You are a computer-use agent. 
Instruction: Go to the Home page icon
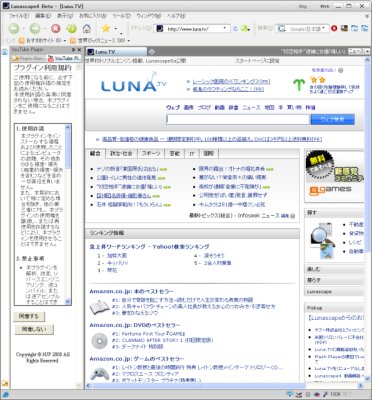[x=87, y=29]
